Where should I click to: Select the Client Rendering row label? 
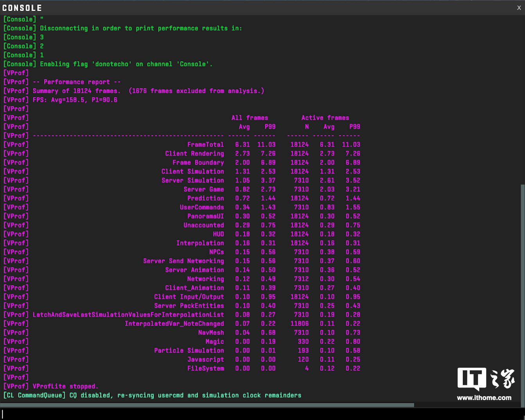[194, 154]
